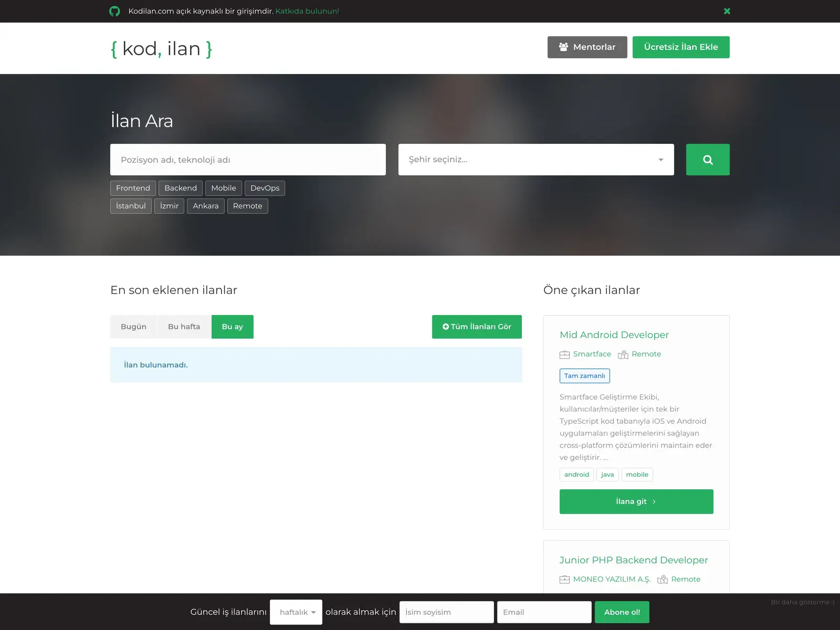Switch to the Bu ay tab
This screenshot has width=840, height=630.
(x=233, y=327)
